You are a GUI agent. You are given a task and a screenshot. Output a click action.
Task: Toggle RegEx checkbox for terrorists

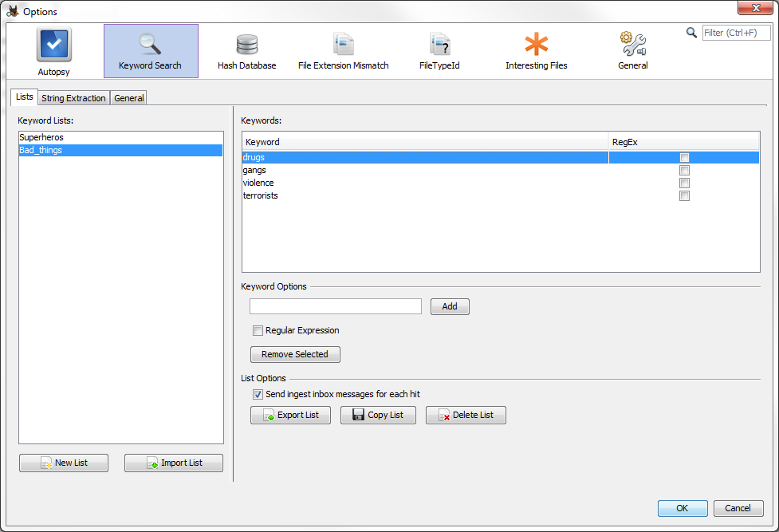pyautogui.click(x=684, y=196)
